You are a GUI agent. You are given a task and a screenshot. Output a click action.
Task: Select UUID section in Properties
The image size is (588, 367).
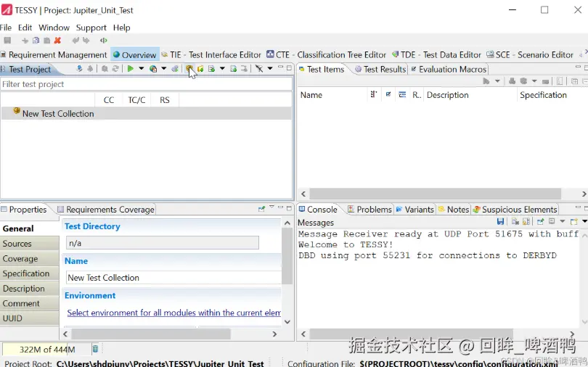(x=30, y=318)
